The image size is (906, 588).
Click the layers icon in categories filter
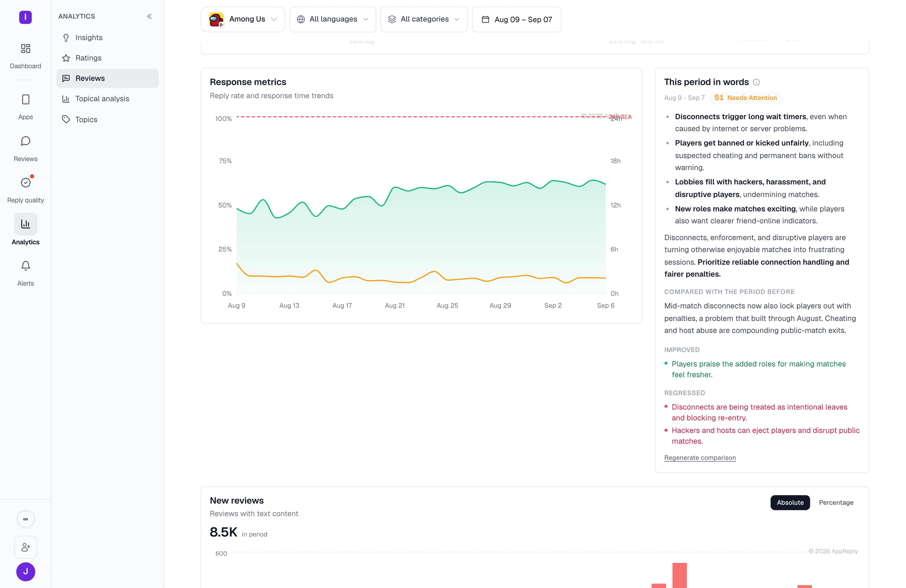[392, 19]
